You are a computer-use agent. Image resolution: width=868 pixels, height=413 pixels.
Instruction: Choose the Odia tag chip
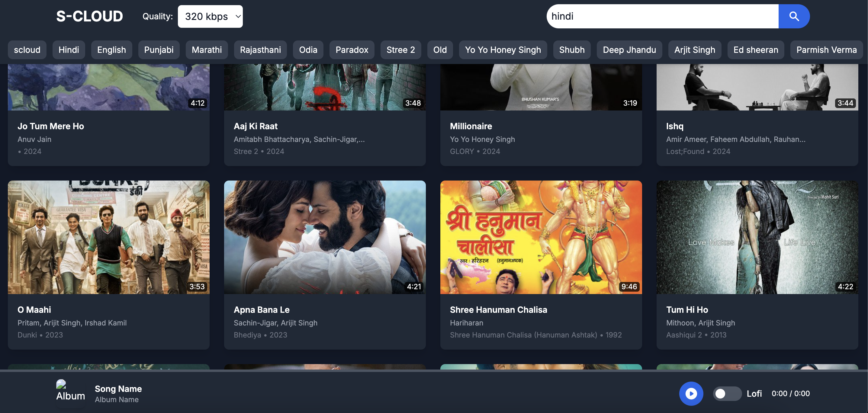pyautogui.click(x=308, y=50)
